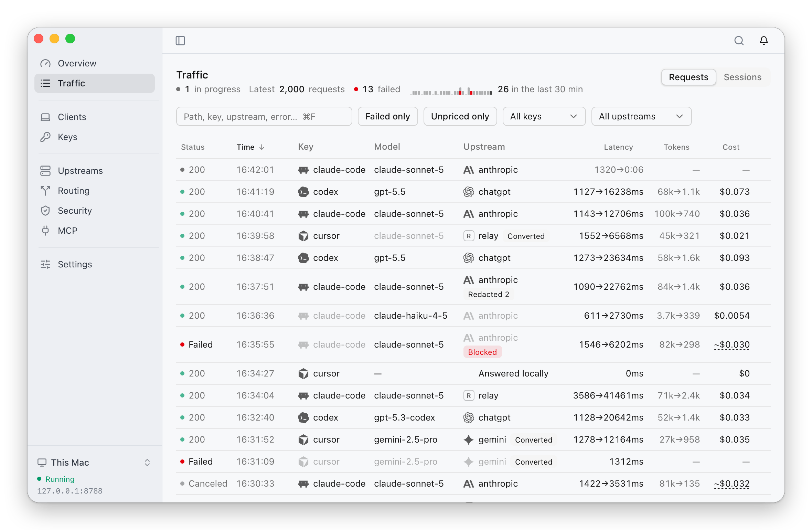Click the Overview gauge icon
812x530 pixels.
(45, 63)
